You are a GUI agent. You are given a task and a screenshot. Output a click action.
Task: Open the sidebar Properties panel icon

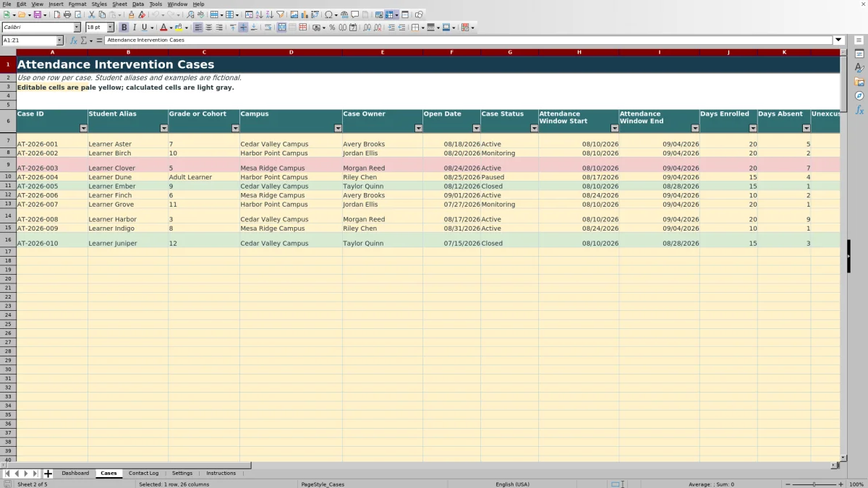click(x=859, y=54)
